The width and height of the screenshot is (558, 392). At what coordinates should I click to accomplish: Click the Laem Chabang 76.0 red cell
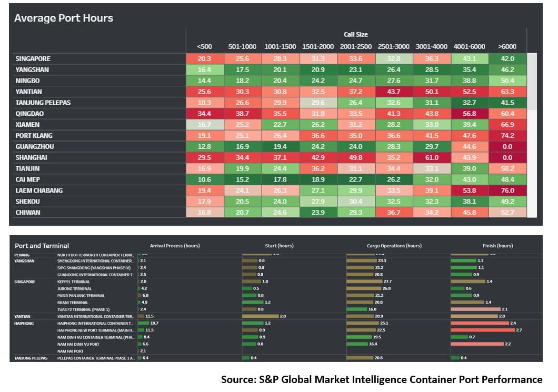click(x=507, y=190)
